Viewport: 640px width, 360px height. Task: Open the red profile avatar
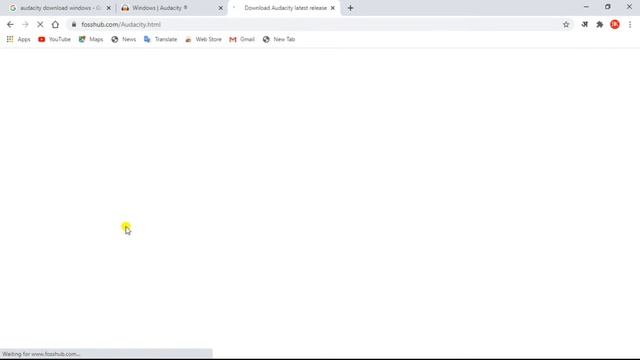(615, 24)
